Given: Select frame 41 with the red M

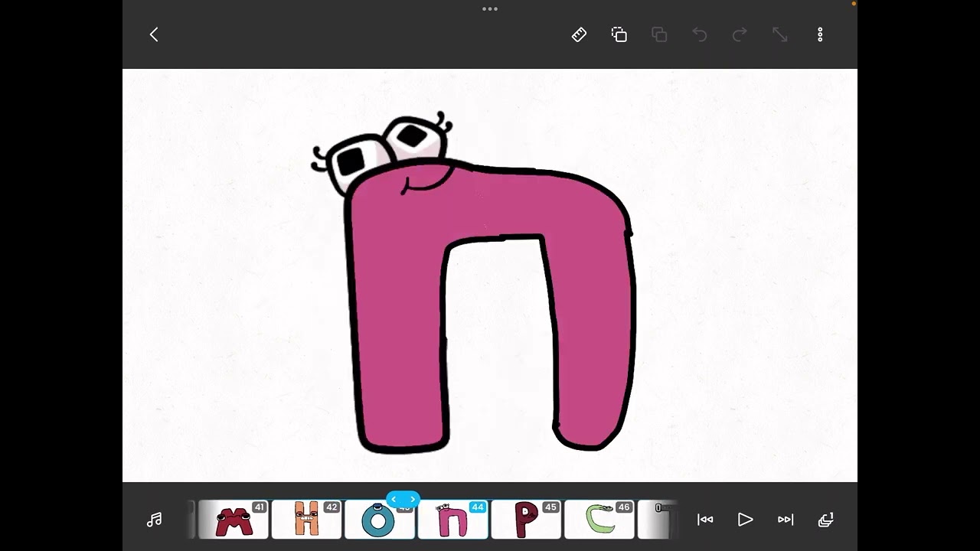Looking at the screenshot, I should pos(234,520).
